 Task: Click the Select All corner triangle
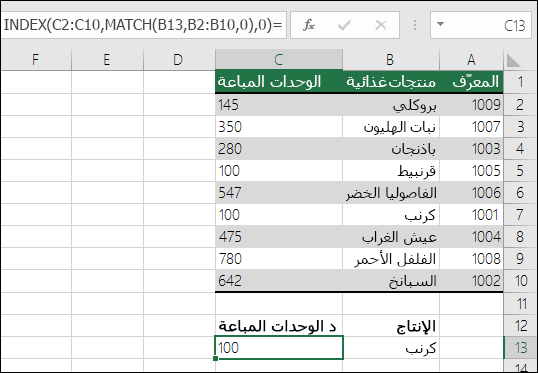click(x=513, y=60)
